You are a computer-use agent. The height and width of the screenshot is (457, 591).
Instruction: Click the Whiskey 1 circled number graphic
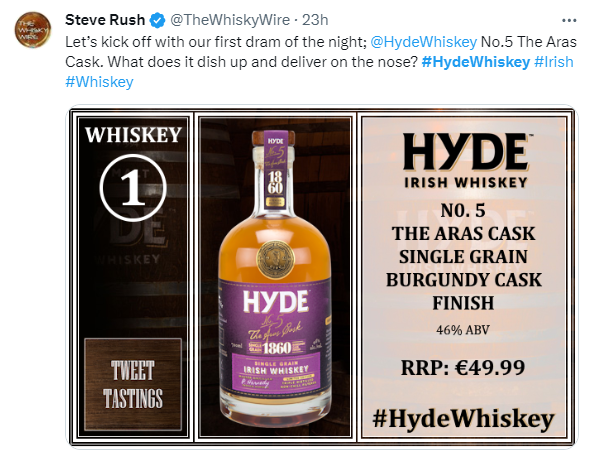(133, 188)
